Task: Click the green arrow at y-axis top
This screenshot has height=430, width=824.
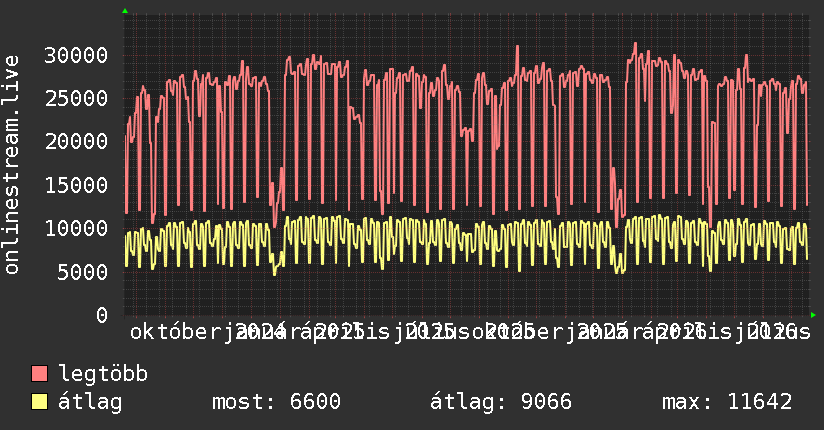Action: pos(125,11)
